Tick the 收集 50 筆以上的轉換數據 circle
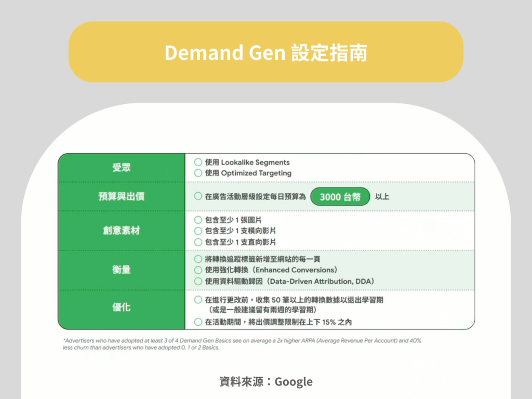 coord(198,300)
